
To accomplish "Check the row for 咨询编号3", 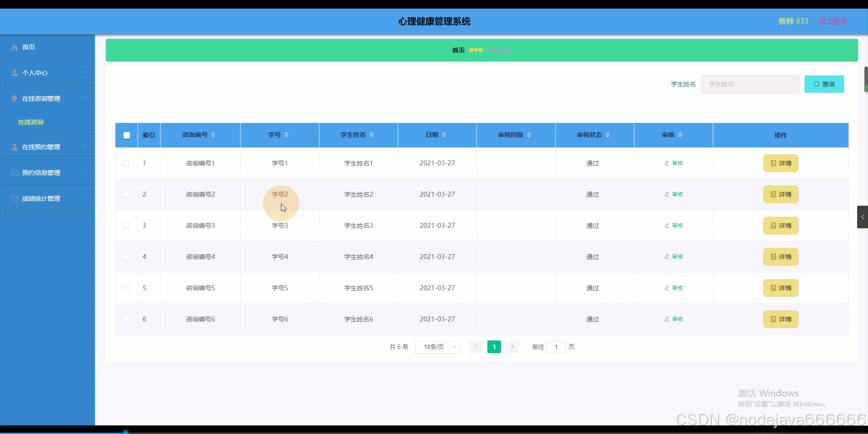I will pos(126,226).
